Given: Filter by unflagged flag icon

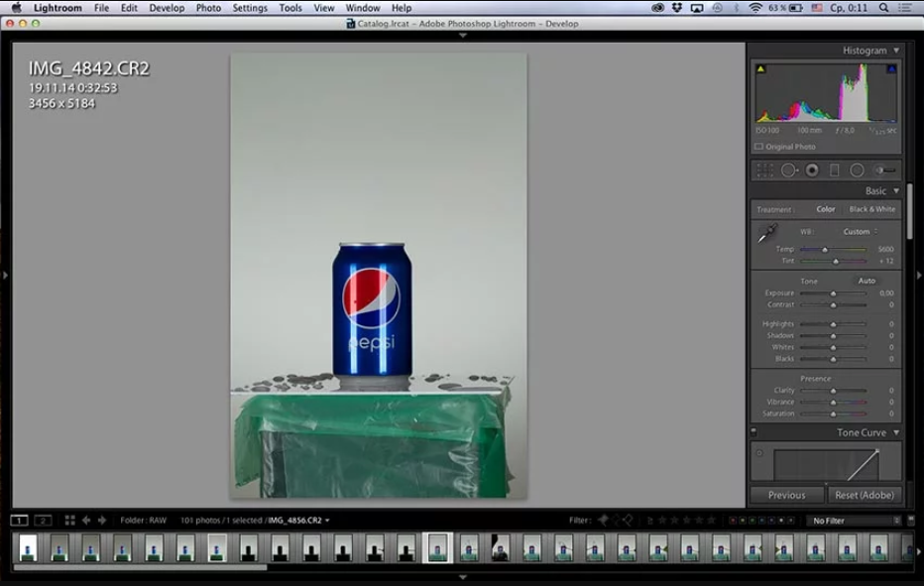Looking at the screenshot, I should coord(616,520).
